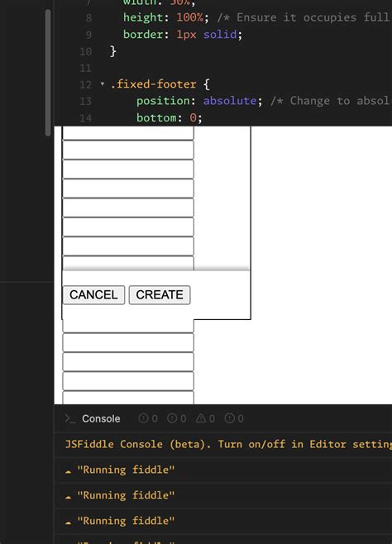This screenshot has width=392, height=544.
Task: Click line number 11 in the gutter
Action: point(86,68)
